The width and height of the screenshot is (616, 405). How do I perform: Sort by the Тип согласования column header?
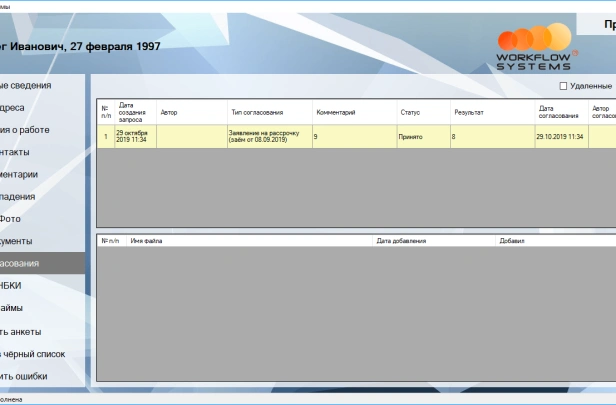coord(256,113)
